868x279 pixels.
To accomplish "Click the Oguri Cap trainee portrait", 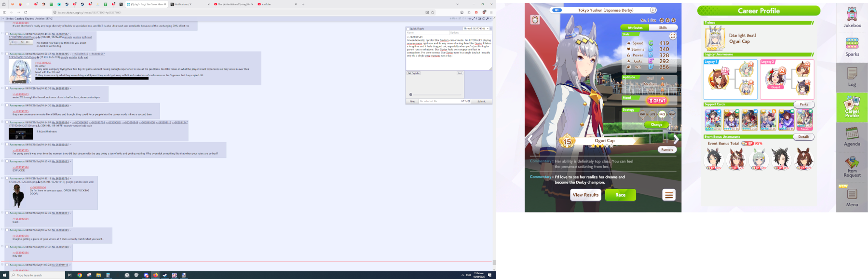I will 715,39.
